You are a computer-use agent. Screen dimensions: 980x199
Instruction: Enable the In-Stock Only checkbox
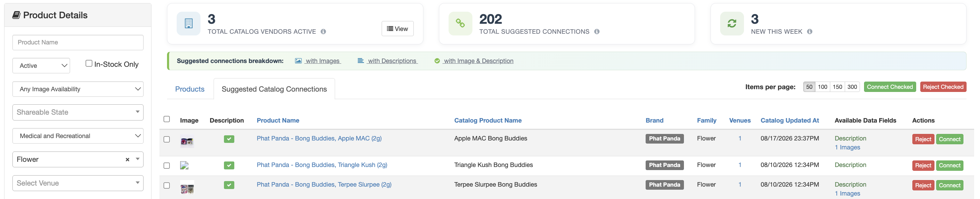point(89,63)
